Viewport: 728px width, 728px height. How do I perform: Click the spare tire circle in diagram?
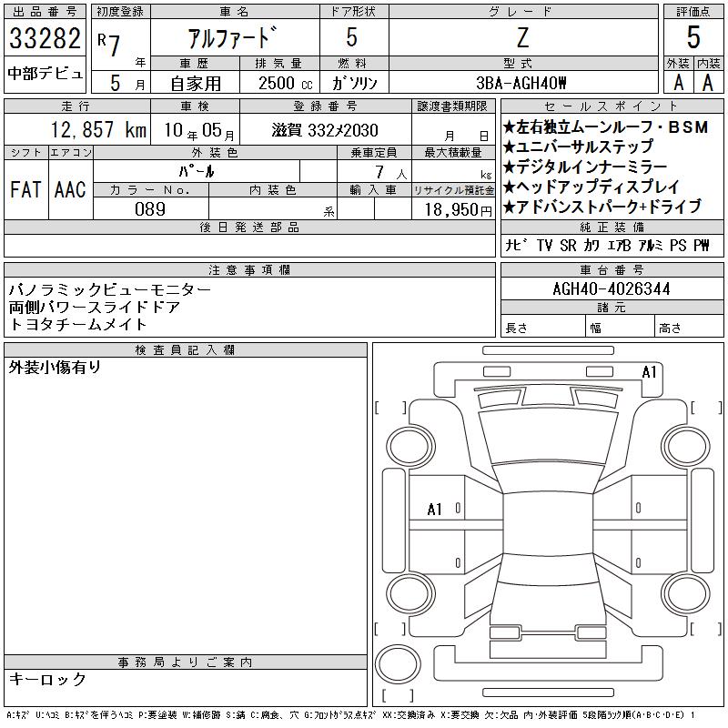coord(398,664)
